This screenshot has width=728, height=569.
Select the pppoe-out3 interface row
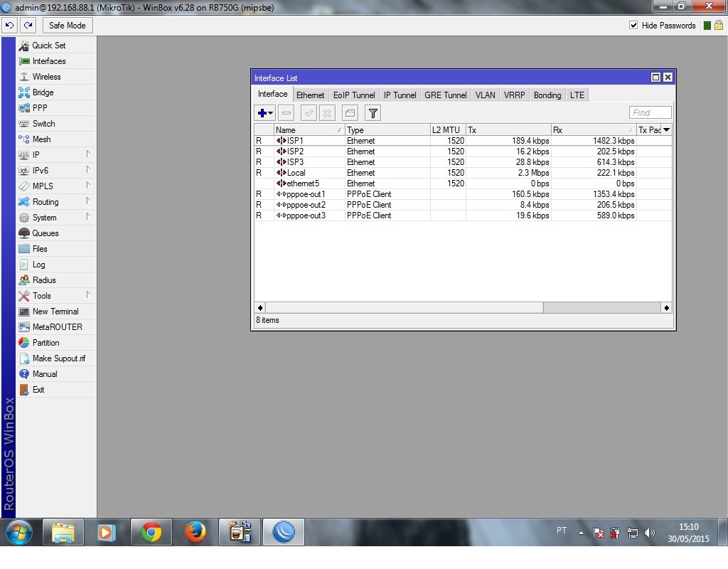tap(463, 216)
